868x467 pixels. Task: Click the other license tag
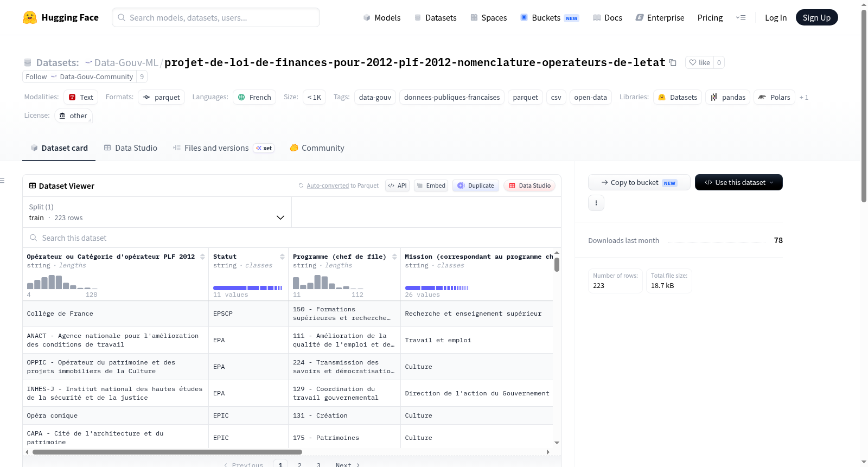click(73, 116)
